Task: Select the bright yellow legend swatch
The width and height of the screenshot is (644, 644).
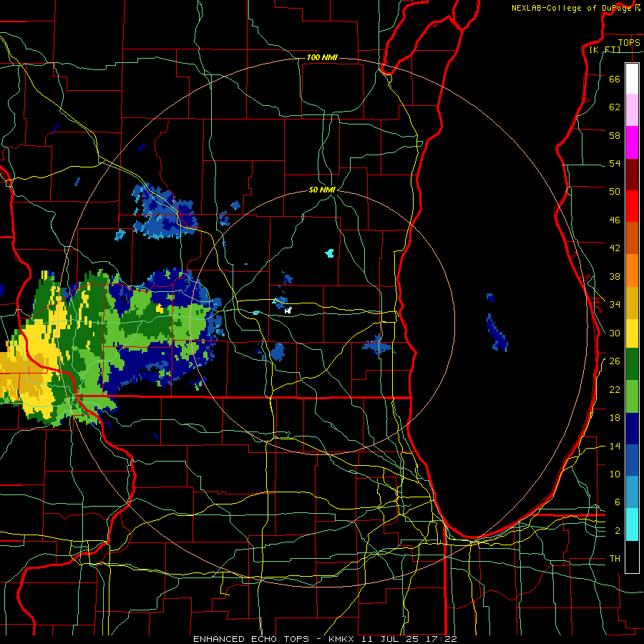Action: click(x=632, y=333)
